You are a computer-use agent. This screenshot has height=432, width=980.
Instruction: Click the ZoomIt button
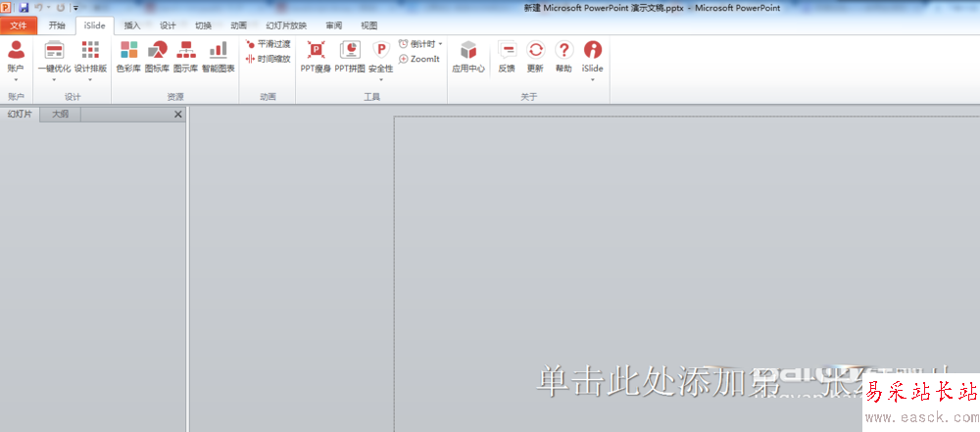click(x=419, y=59)
